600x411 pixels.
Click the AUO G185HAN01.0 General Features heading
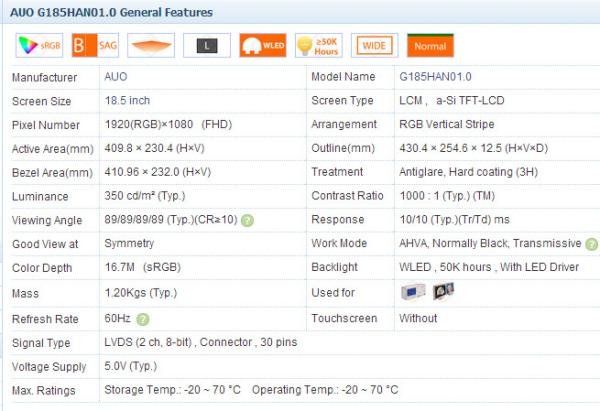coord(111,12)
